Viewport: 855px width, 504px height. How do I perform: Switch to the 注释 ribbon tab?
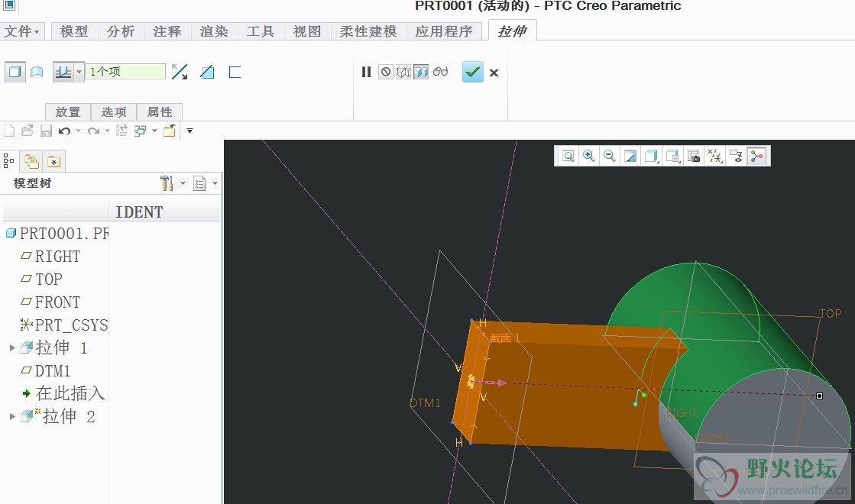[x=167, y=31]
